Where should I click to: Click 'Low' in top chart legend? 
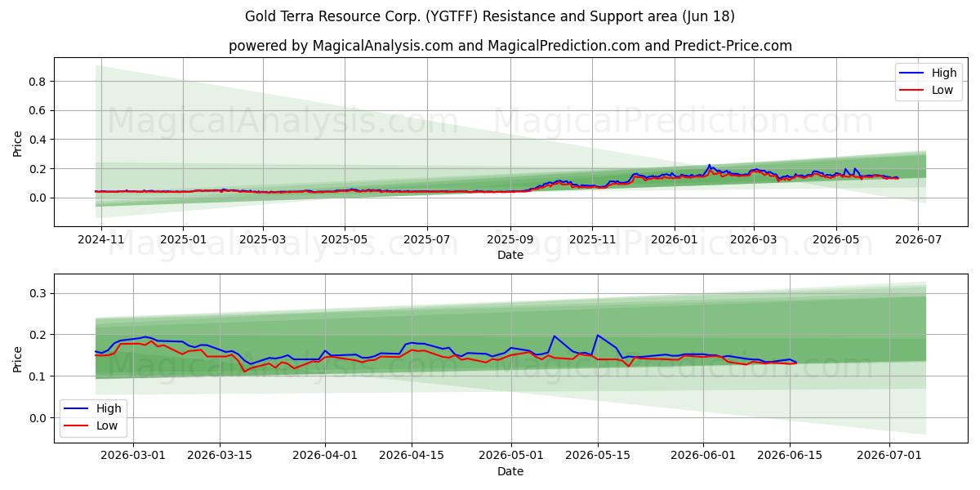pos(942,90)
